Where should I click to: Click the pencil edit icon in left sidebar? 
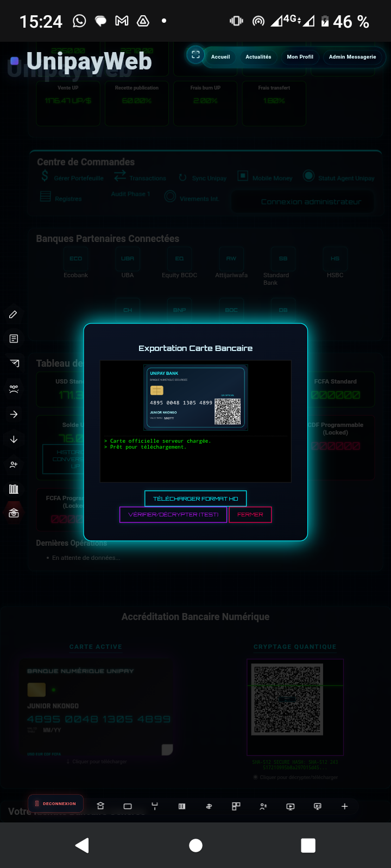coord(14,314)
